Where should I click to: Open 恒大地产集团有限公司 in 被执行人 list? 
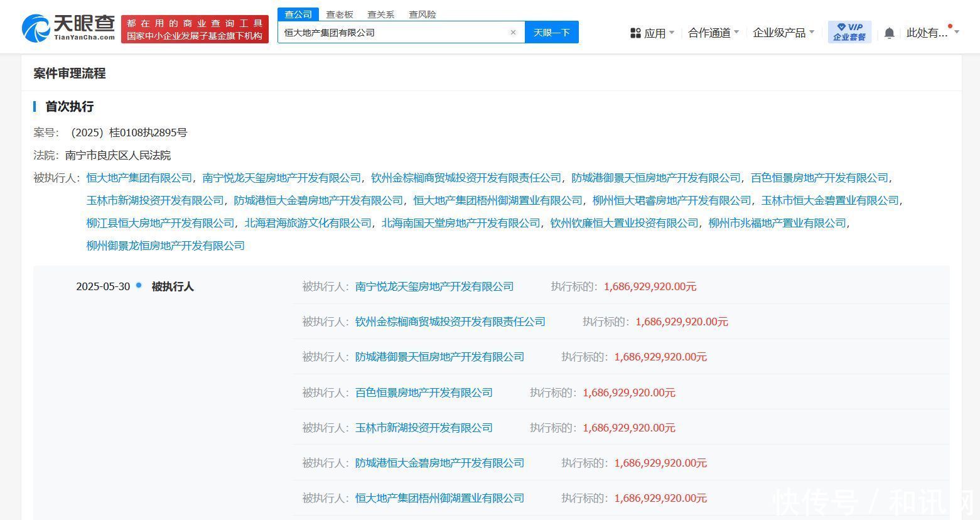tap(139, 178)
